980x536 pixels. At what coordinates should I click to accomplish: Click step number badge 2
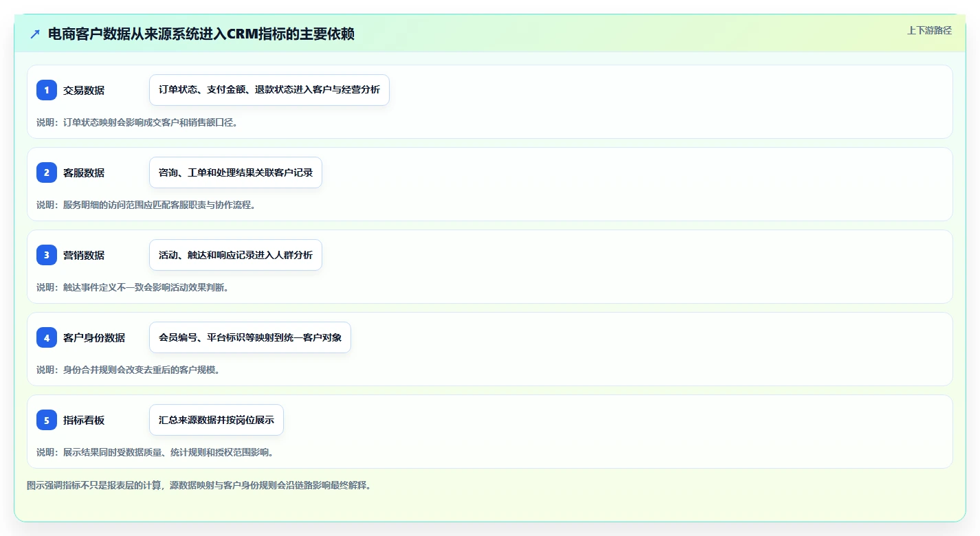47,172
